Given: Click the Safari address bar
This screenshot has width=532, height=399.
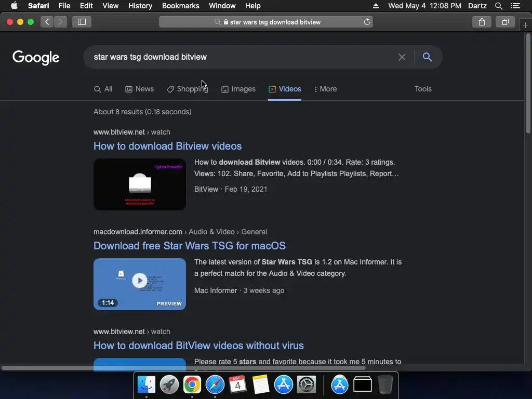Looking at the screenshot, I should pos(266,22).
